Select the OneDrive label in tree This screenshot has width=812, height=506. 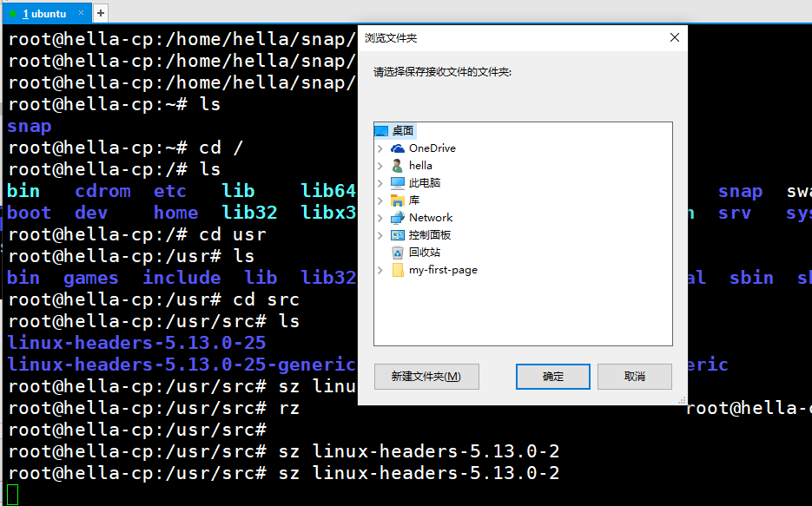[432, 148]
